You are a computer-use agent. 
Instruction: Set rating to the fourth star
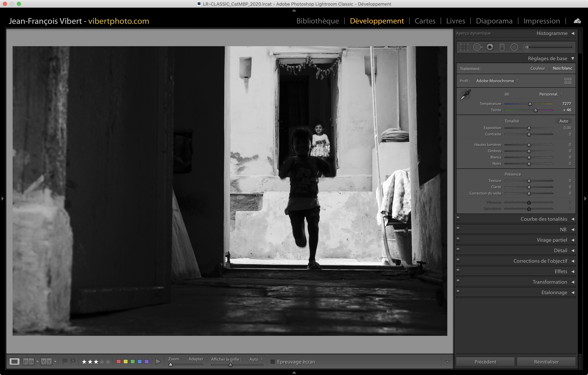tap(102, 362)
